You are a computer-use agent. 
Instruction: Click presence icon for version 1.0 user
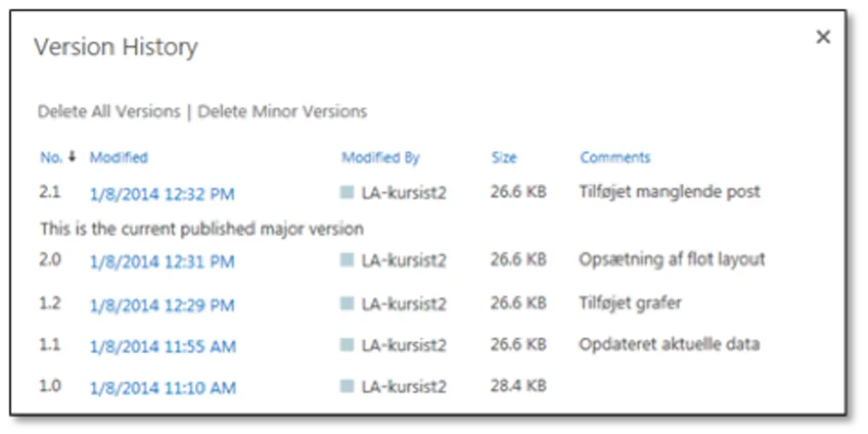(x=347, y=386)
